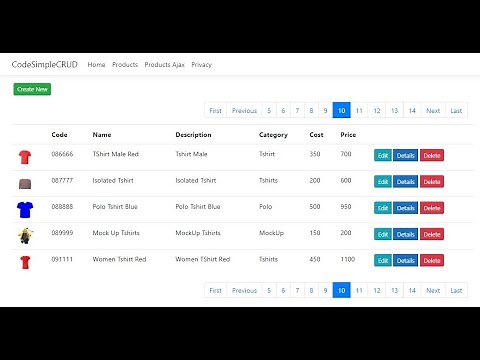
Task: Click Next in top pagination
Action: (433, 110)
